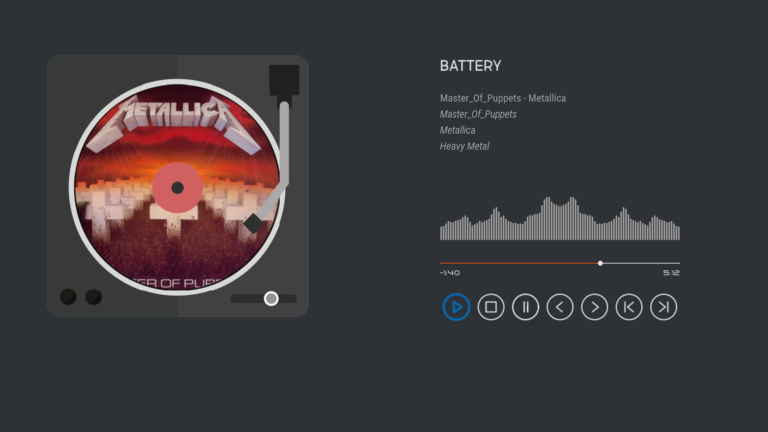Click the italic Metallica artist name

click(457, 130)
